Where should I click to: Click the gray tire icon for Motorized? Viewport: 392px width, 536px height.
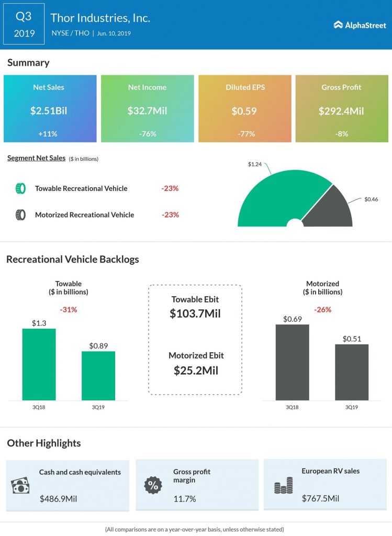20,215
